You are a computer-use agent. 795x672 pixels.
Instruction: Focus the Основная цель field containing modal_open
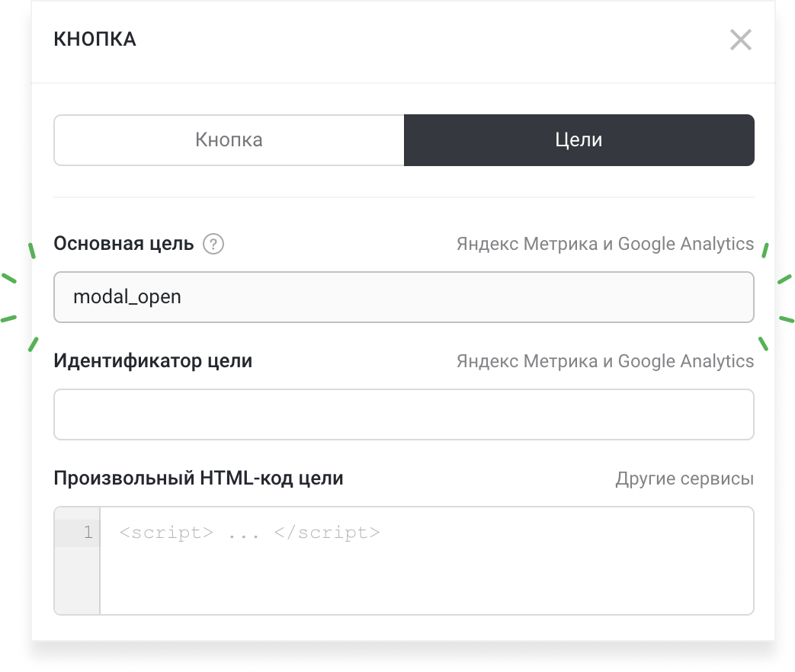click(x=404, y=297)
